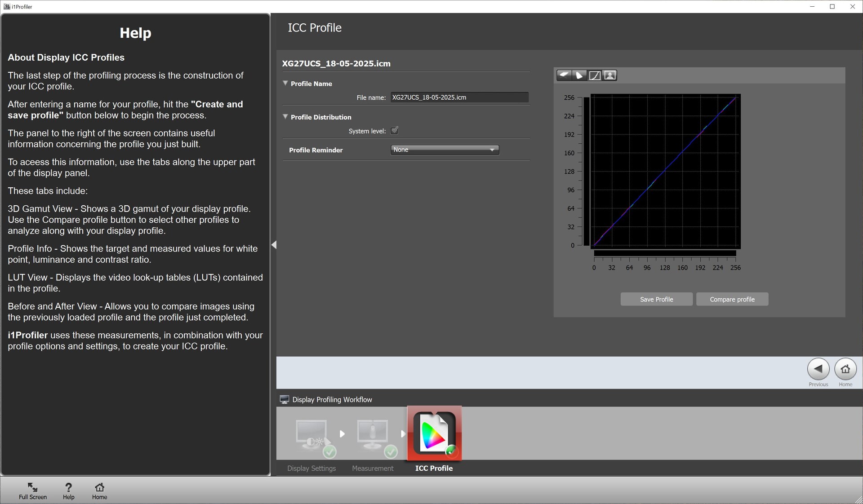Select the Measurement workflow step icon
This screenshot has height=504, width=863.
[376, 438]
